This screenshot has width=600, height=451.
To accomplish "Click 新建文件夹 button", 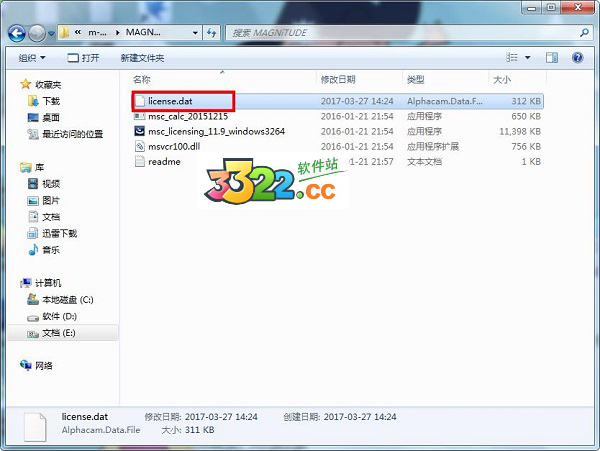I will point(142,58).
